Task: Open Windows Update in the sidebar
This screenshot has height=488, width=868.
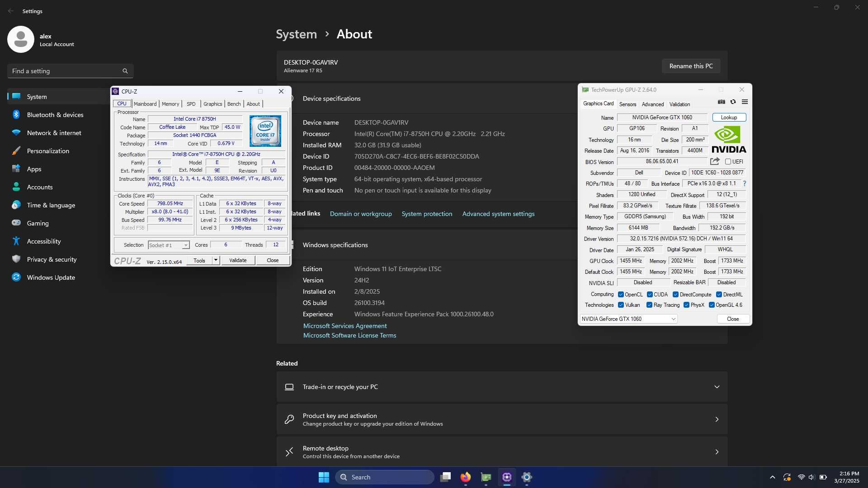Action: point(51,277)
